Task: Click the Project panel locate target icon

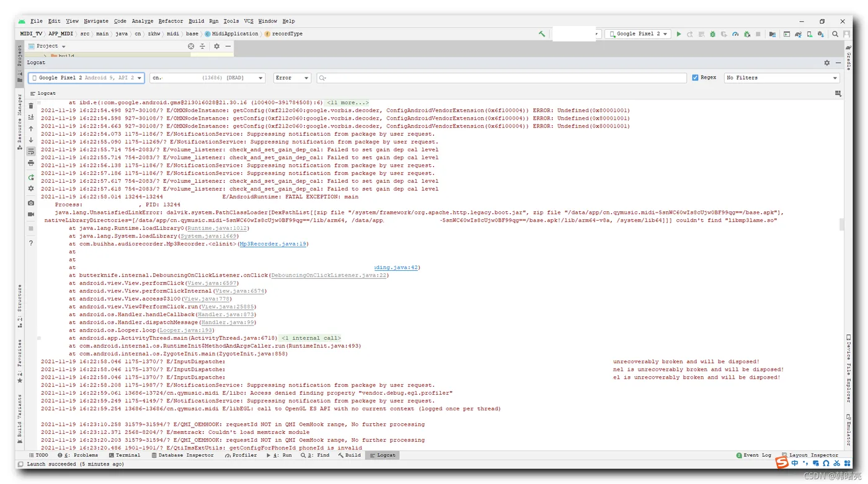Action: pyautogui.click(x=191, y=46)
